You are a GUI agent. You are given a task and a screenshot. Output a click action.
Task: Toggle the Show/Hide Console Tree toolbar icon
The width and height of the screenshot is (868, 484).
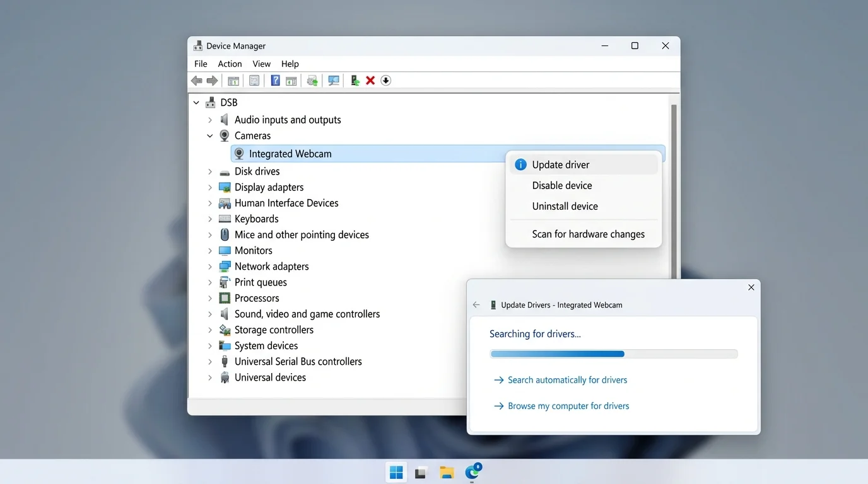click(x=233, y=81)
